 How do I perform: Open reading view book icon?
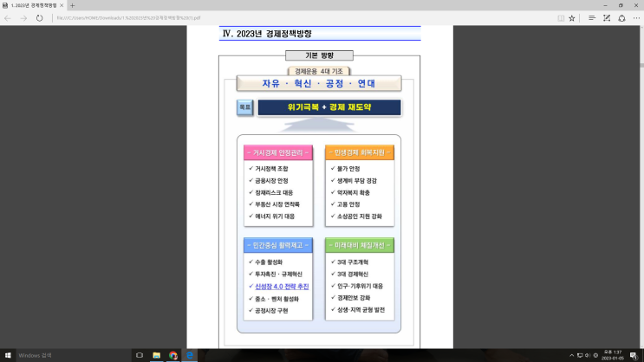click(x=561, y=18)
